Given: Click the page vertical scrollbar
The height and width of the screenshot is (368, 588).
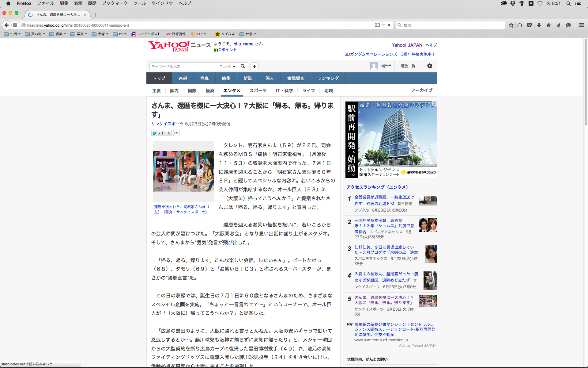Looking at the screenshot, I should tap(586, 83).
